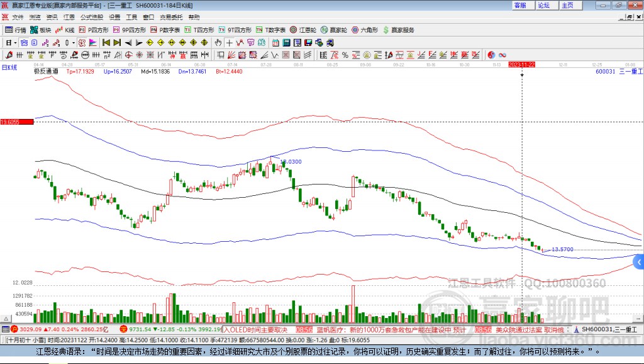Switch to the K线 chart view
This screenshot has width=644, height=364.
(x=65, y=30)
